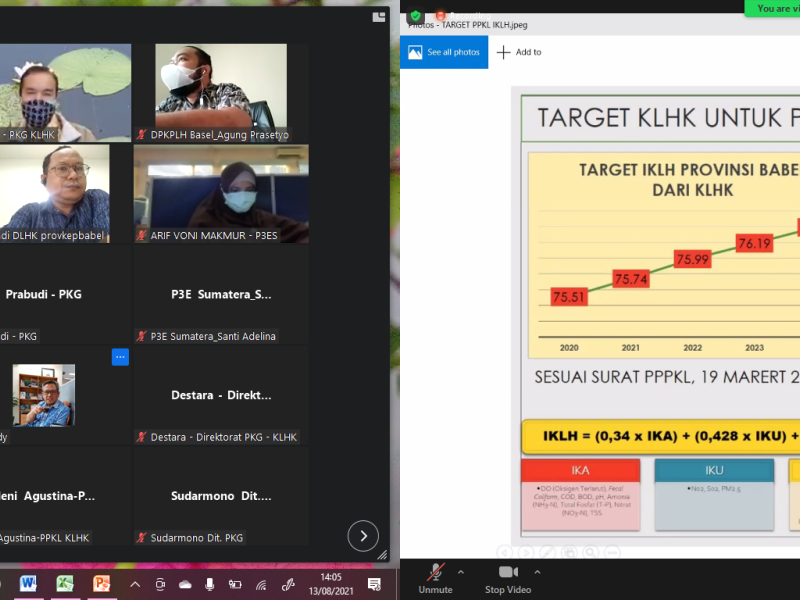Open the blue ellipsis options on Prabudi's video tile

(120, 357)
